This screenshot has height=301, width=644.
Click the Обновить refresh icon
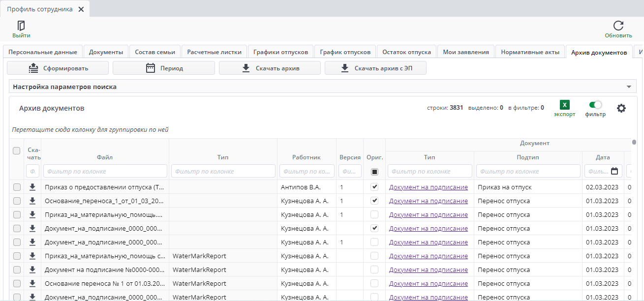click(x=618, y=26)
